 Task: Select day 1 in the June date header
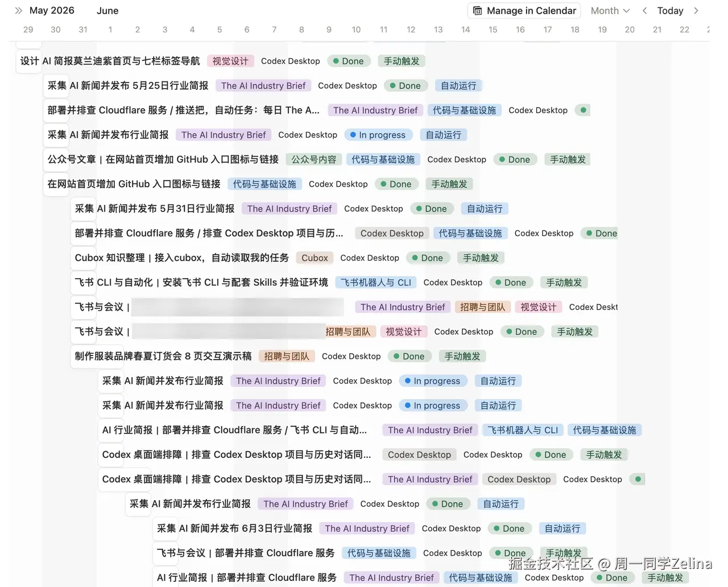click(x=110, y=30)
